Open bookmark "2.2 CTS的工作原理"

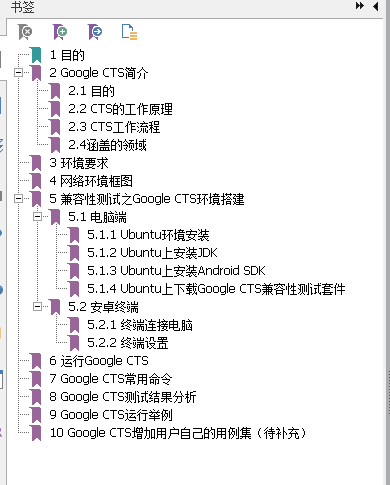(120, 109)
